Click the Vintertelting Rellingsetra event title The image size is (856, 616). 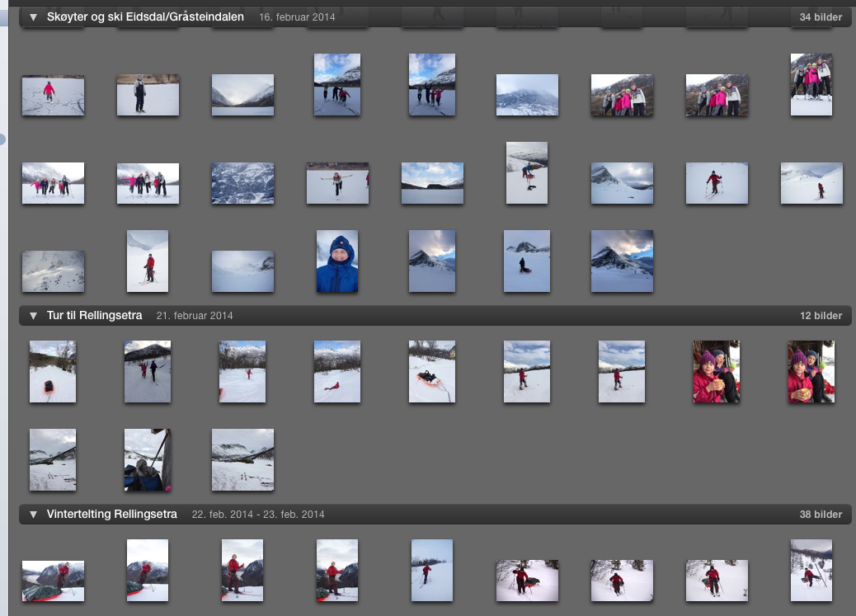(112, 515)
